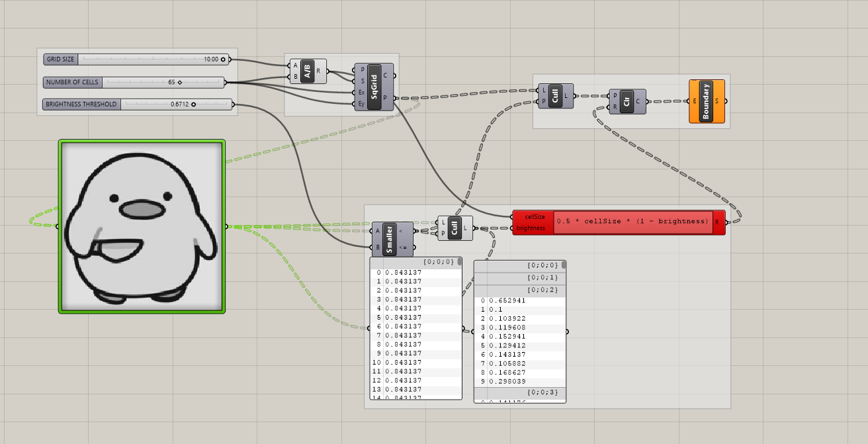Select the Cull component beside Smaller
868x444 pixels.
click(455, 228)
